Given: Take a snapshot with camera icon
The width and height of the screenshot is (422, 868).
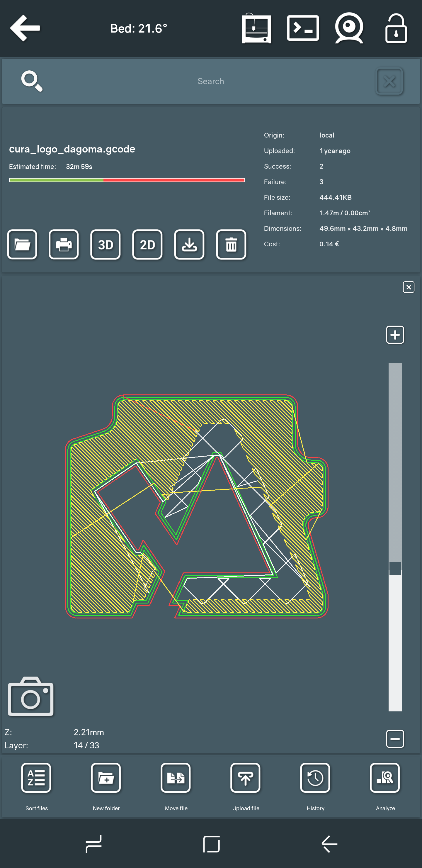Looking at the screenshot, I should [31, 696].
